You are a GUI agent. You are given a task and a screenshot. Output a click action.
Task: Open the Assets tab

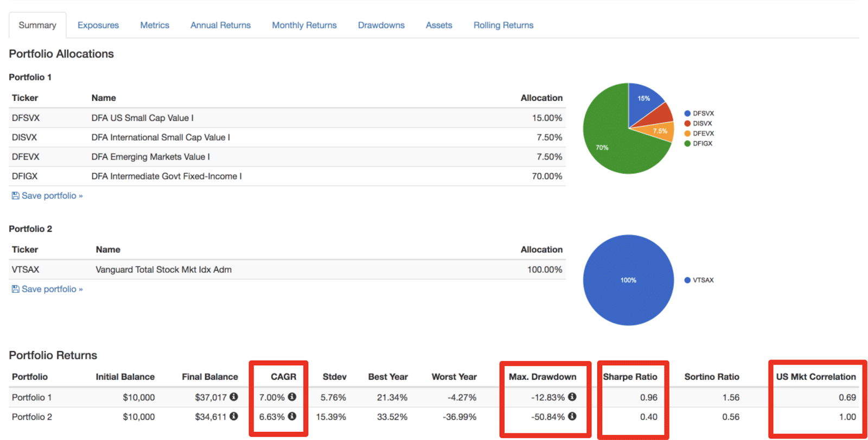[439, 25]
